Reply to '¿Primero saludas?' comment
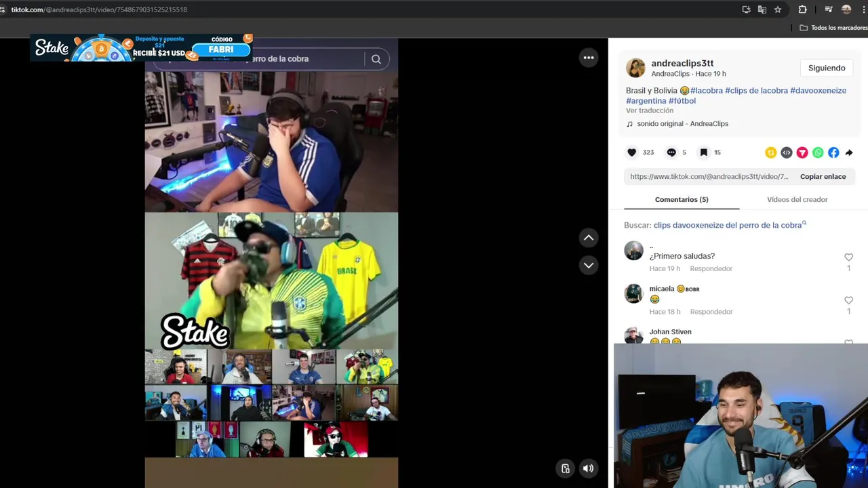Viewport: 868px width, 488px height. click(x=711, y=268)
